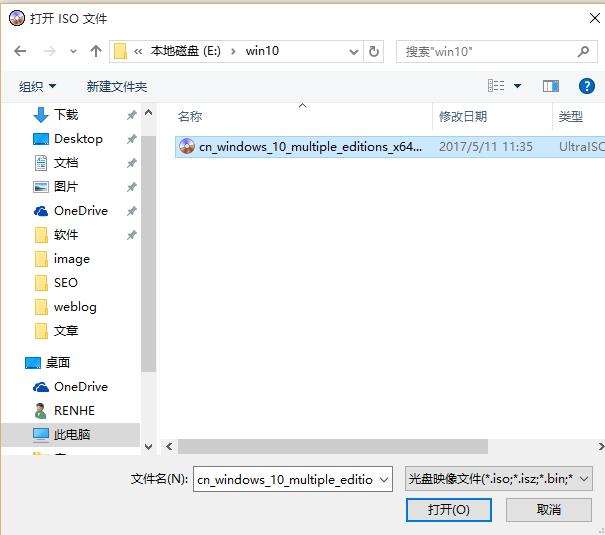Image resolution: width=605 pixels, height=535 pixels.
Task: Open the image folder
Action: (x=72, y=259)
